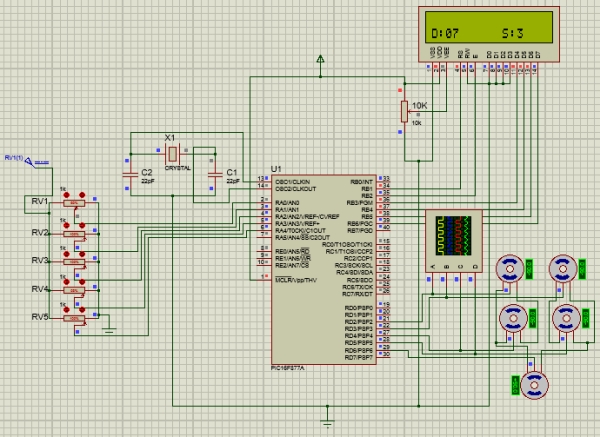Select the C1 22pF capacitor
Viewport: 600px width, 437px height.
pyautogui.click(x=215, y=175)
